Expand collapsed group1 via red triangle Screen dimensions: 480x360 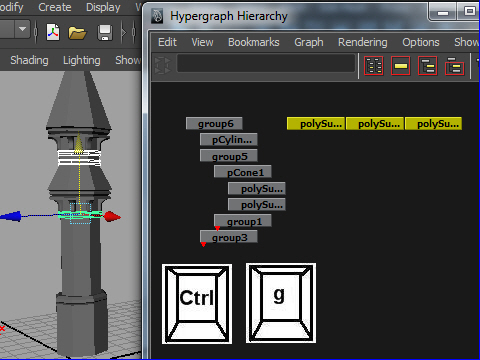tap(217, 229)
